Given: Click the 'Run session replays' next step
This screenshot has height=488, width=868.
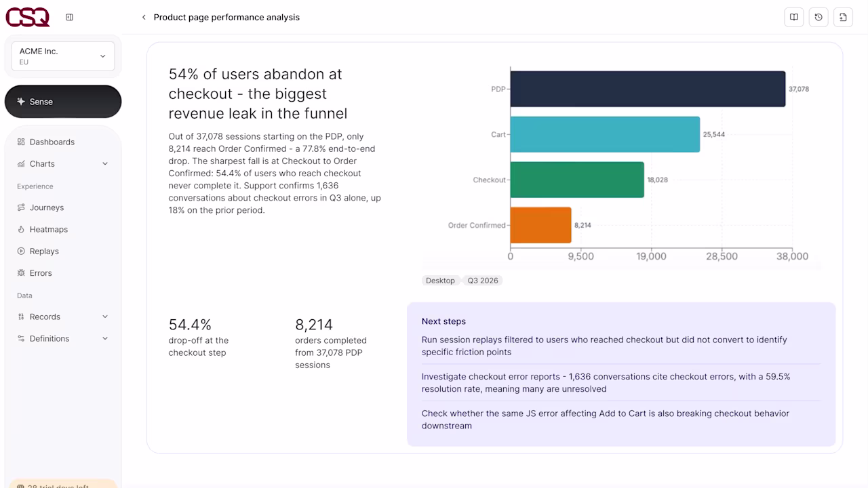Looking at the screenshot, I should tap(604, 346).
